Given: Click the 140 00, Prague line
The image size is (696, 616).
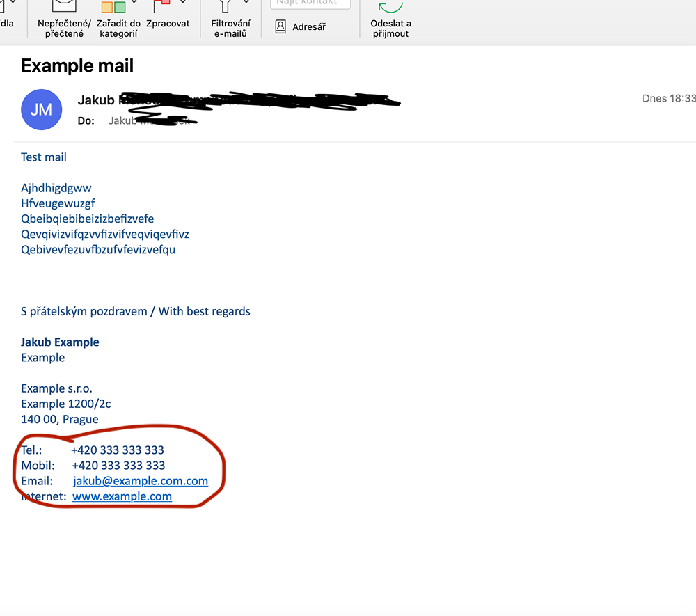Looking at the screenshot, I should [x=59, y=420].
